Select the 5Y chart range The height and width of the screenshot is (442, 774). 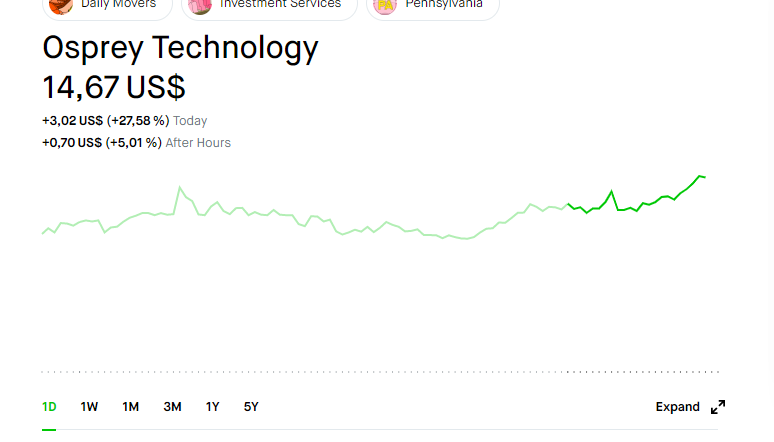point(251,407)
